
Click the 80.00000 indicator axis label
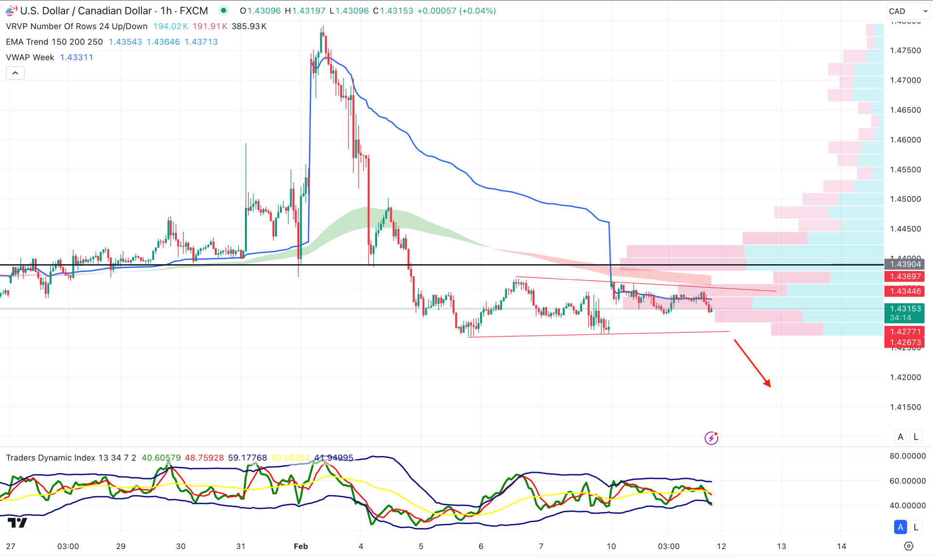tap(907, 456)
